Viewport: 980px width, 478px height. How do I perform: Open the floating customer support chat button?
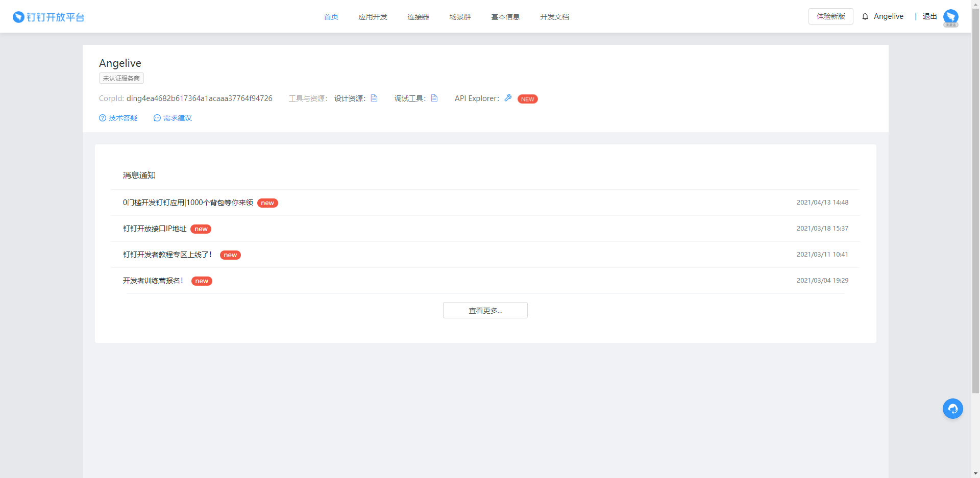click(953, 409)
